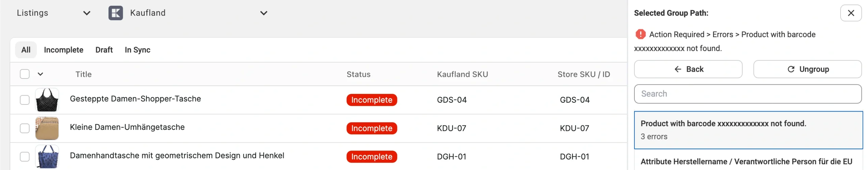Open the Draft tab

[x=104, y=50]
